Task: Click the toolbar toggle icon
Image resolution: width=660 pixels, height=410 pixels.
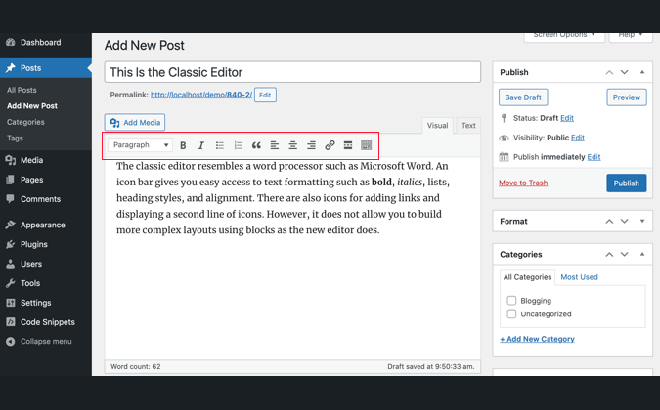Action: point(367,145)
